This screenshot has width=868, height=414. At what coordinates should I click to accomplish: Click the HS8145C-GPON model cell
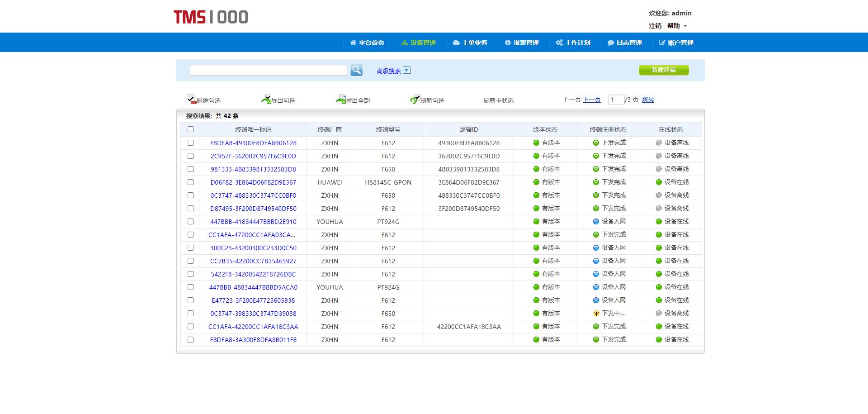[x=388, y=182]
